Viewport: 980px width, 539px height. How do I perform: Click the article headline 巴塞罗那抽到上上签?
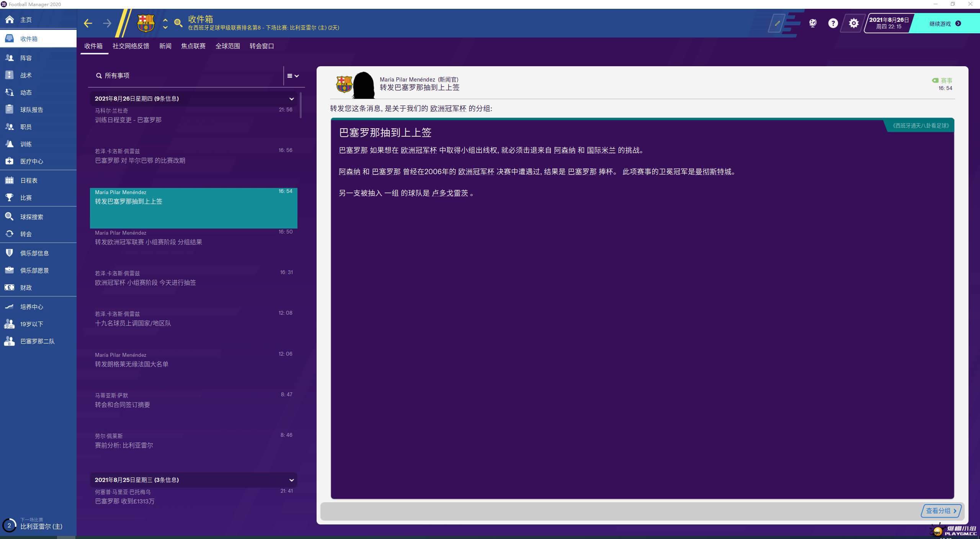click(385, 132)
